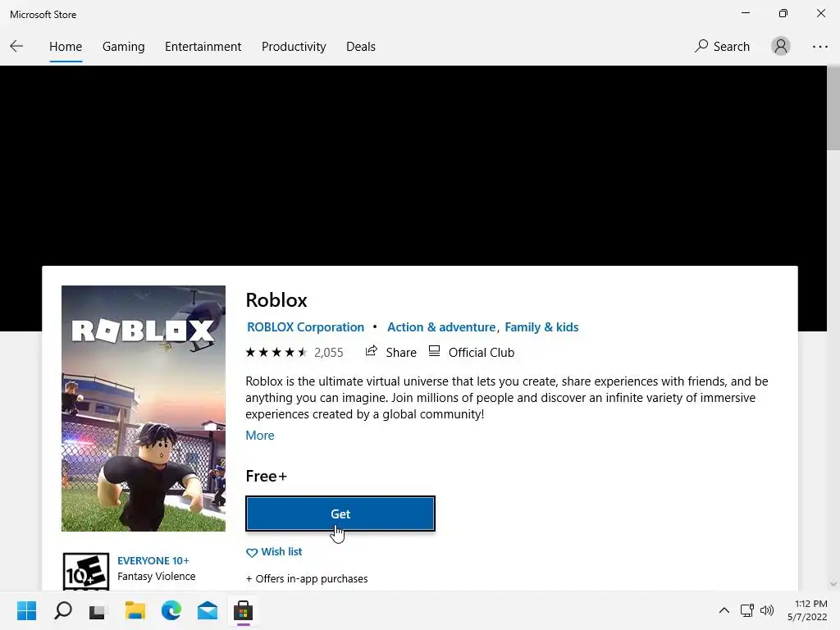Click the scrollbar down arrow
This screenshot has width=840, height=630.
point(833,584)
